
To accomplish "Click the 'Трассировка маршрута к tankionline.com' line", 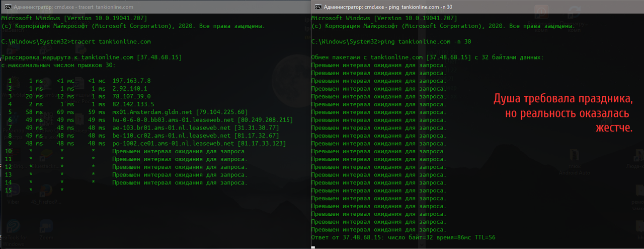I will 92,57.
